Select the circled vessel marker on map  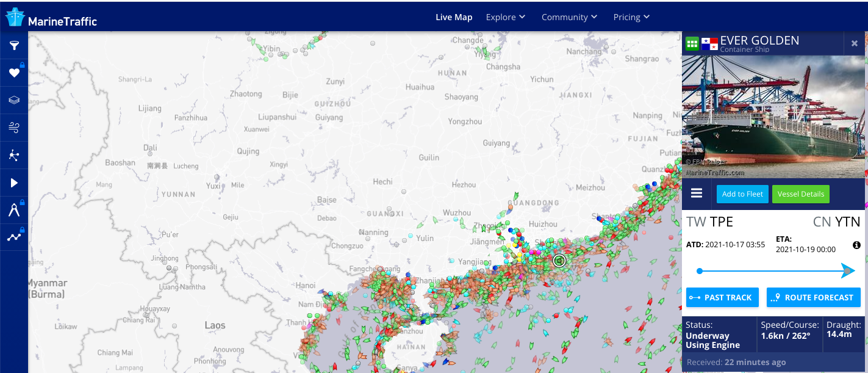[559, 261]
